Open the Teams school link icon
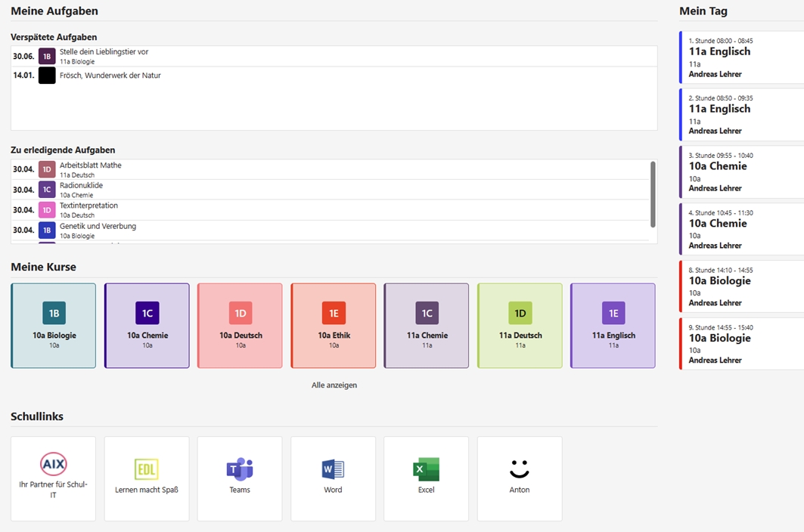The image size is (804, 532). pos(240,469)
